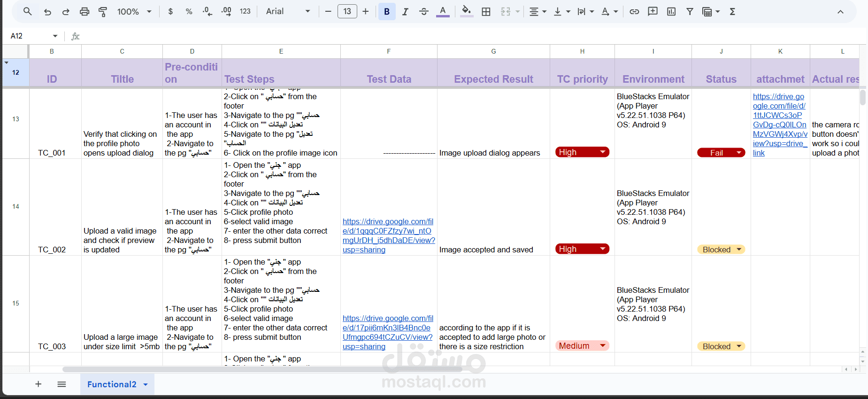868x399 pixels.
Task: Click the formula bar input
Action: coord(469,36)
